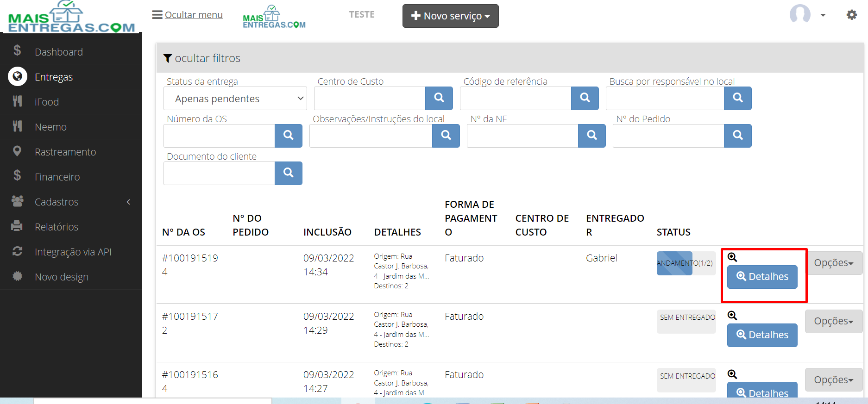Viewport: 868px width, 404px height.
Task: Search by Código de referência button
Action: 585,98
